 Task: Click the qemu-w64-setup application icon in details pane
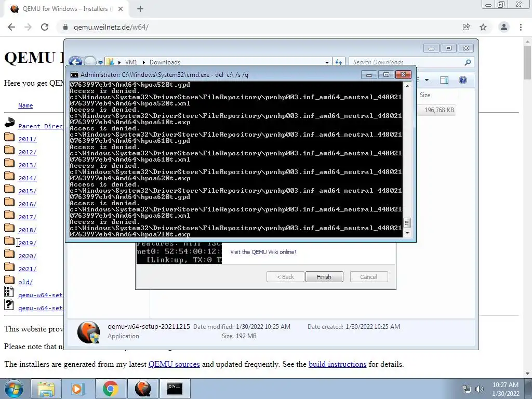pos(88,332)
